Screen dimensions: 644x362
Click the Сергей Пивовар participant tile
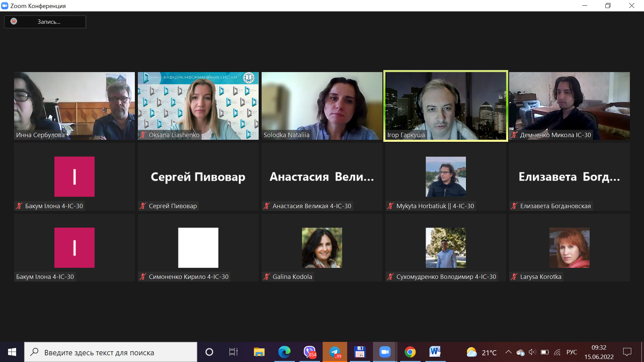[198, 177]
